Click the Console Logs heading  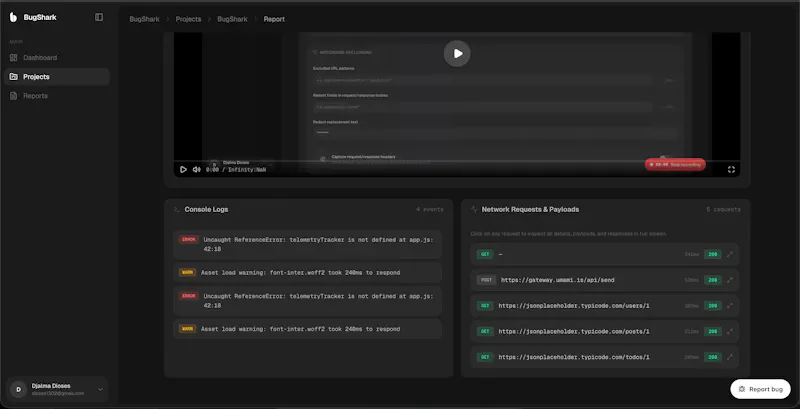(x=206, y=210)
